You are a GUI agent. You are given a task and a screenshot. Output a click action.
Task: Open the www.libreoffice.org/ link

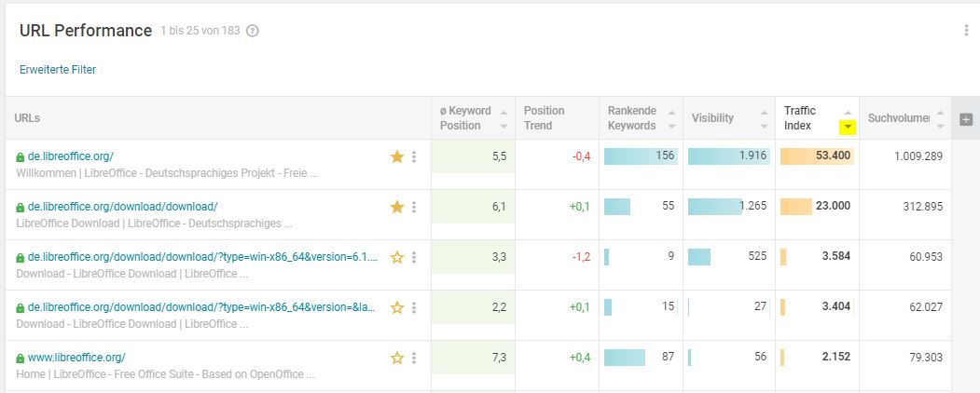point(76,358)
